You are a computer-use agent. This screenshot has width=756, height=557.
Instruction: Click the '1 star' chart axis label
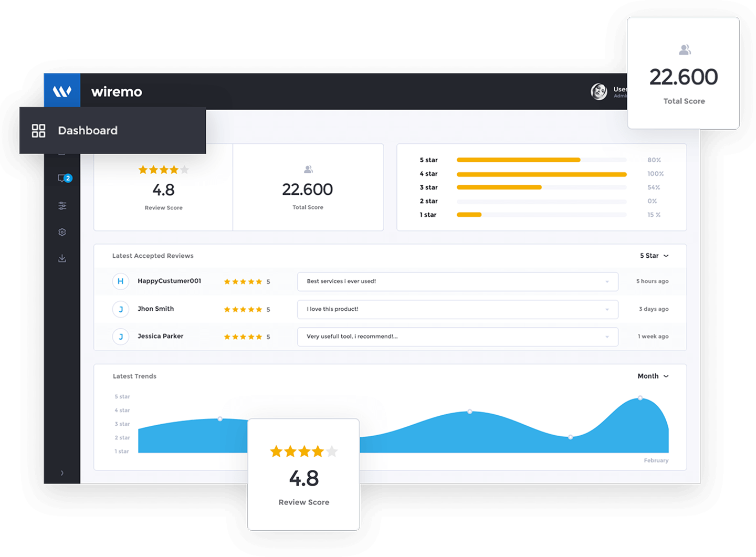click(122, 451)
